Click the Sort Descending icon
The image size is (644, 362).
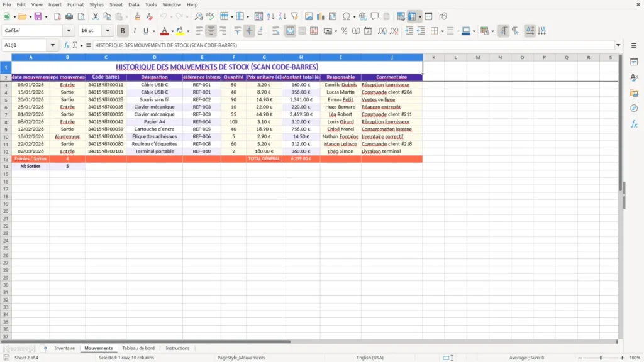[x=282, y=16]
